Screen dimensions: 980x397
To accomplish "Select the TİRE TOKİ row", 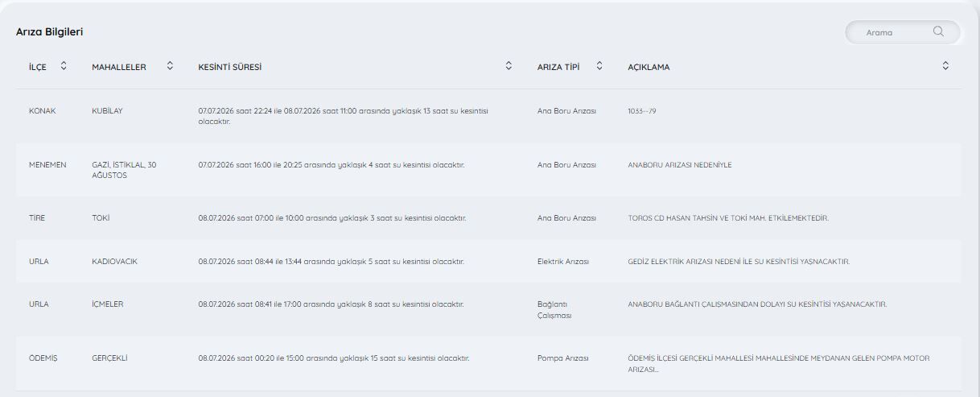I will tap(488, 218).
